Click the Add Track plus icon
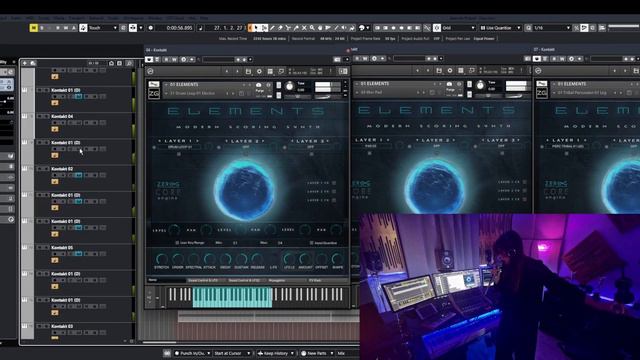The height and width of the screenshot is (360, 640). pos(25,63)
